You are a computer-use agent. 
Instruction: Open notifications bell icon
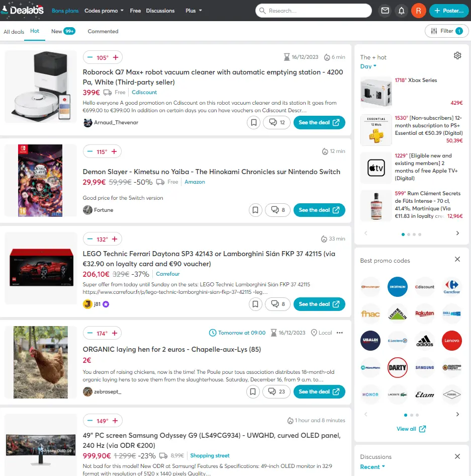click(x=401, y=11)
